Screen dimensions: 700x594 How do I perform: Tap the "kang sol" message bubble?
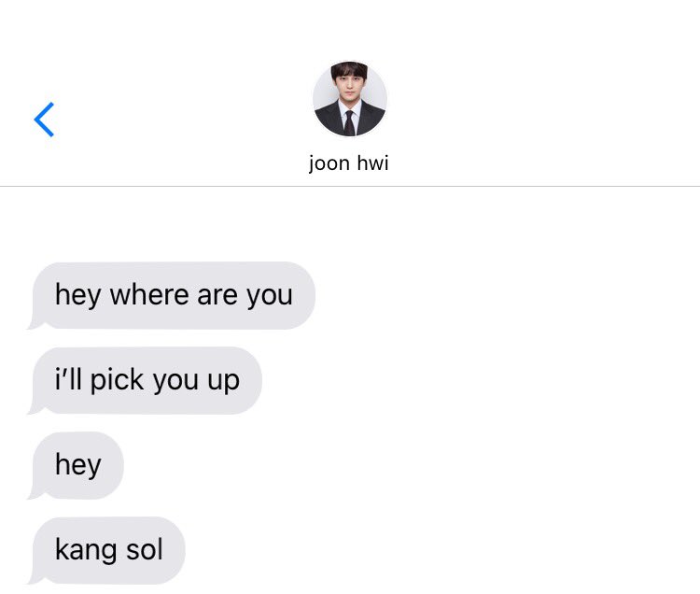point(106,550)
